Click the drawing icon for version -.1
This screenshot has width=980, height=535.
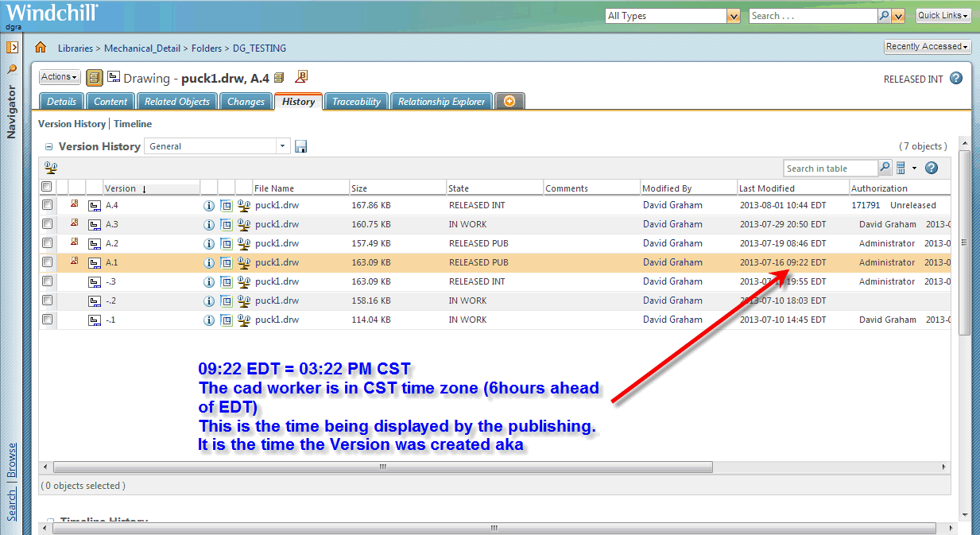coord(95,320)
